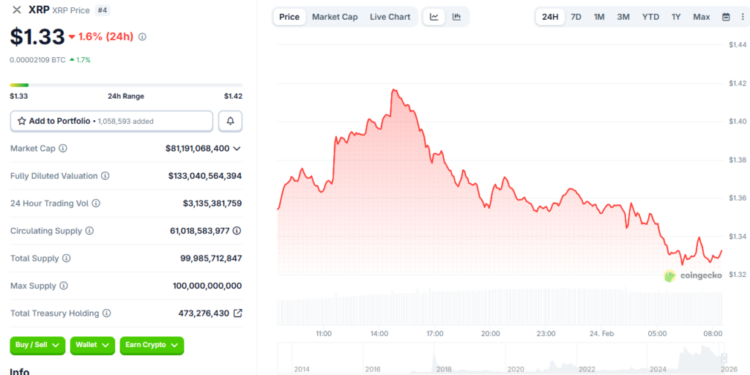The width and height of the screenshot is (750, 375).
Task: Click the volume bars below the chart
Action: pos(499,306)
